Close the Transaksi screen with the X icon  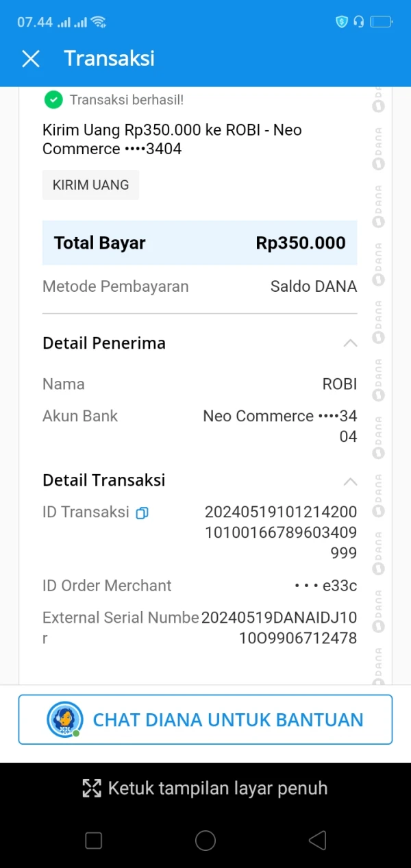click(x=31, y=59)
